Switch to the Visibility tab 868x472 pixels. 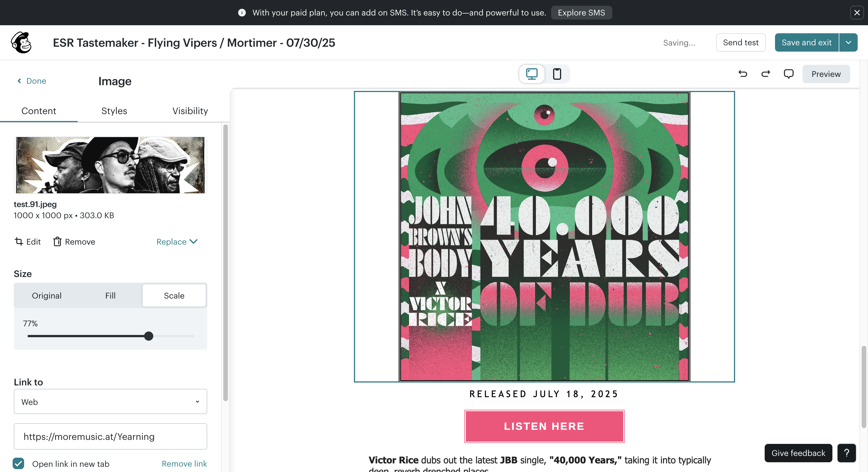(190, 111)
